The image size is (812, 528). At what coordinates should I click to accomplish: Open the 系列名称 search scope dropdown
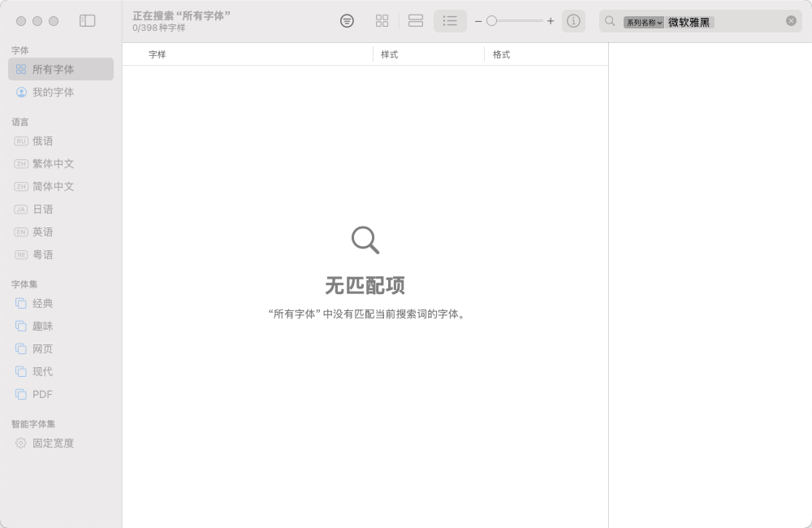(644, 22)
